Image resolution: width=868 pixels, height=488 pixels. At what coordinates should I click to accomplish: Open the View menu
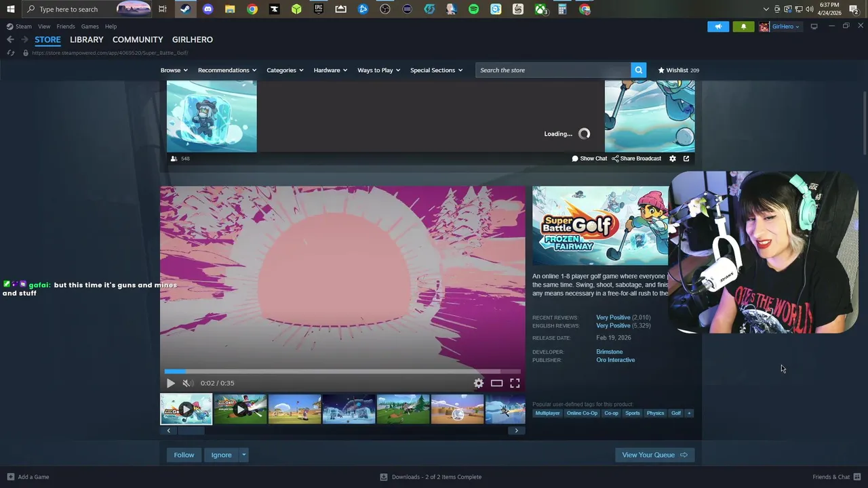pos(44,26)
